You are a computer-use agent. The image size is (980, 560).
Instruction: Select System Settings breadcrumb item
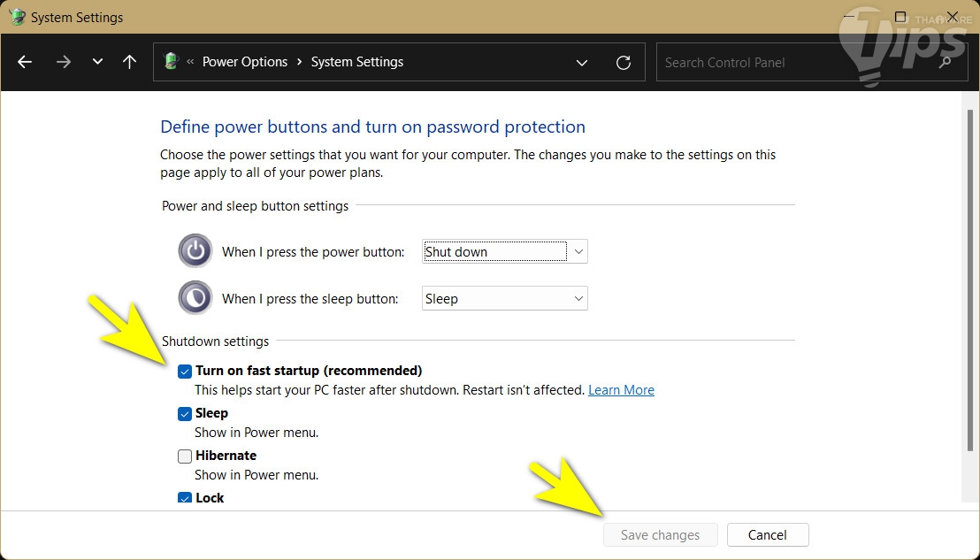coord(357,62)
